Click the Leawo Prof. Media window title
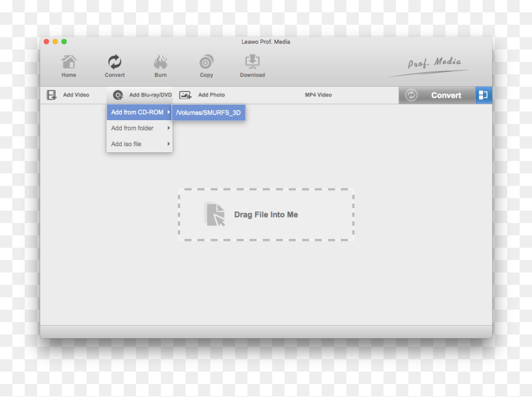Viewport: 532px width, 397px height. (x=265, y=41)
